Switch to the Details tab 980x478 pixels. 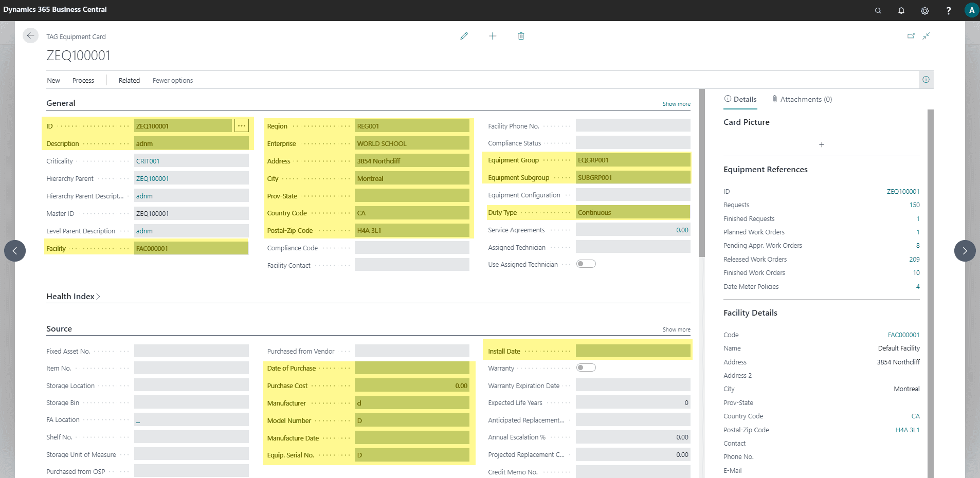(x=740, y=99)
